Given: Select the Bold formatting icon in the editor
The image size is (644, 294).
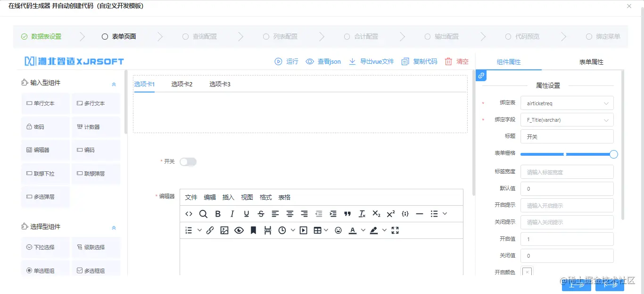Looking at the screenshot, I should tap(217, 213).
